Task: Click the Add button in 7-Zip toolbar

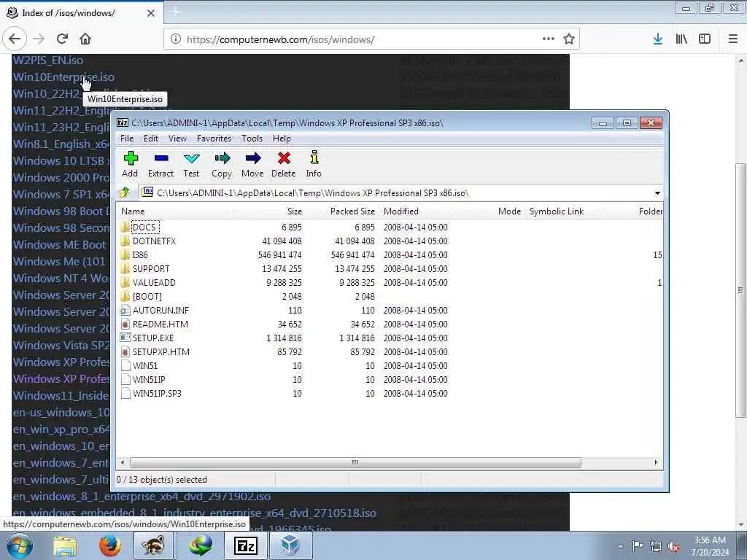Action: 130,165
